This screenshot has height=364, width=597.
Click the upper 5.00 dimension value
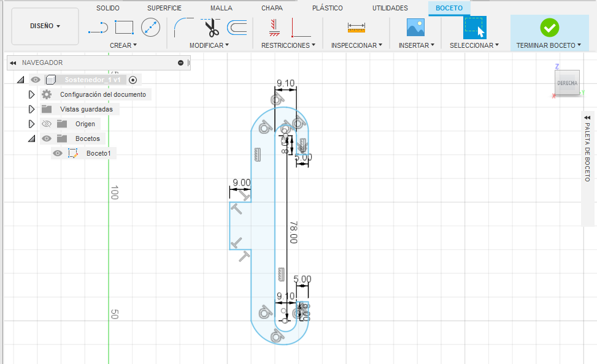(303, 157)
